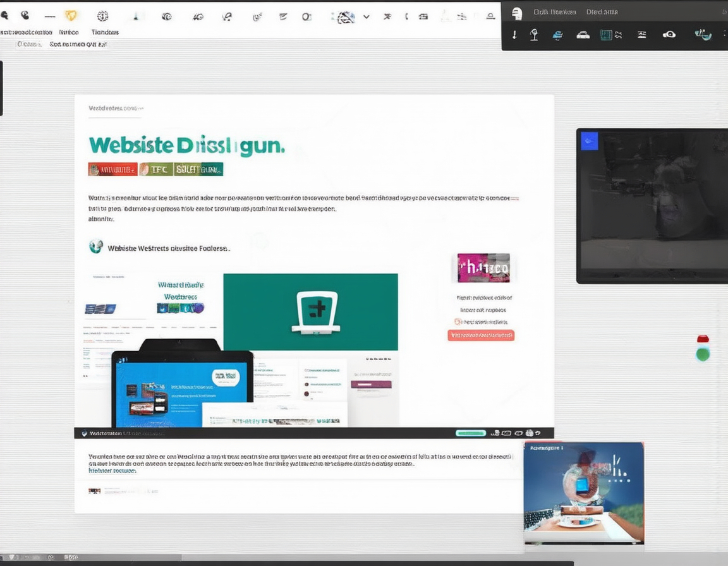Click the car-shaped icon in the dark panel
The image size is (728, 566).
click(583, 35)
